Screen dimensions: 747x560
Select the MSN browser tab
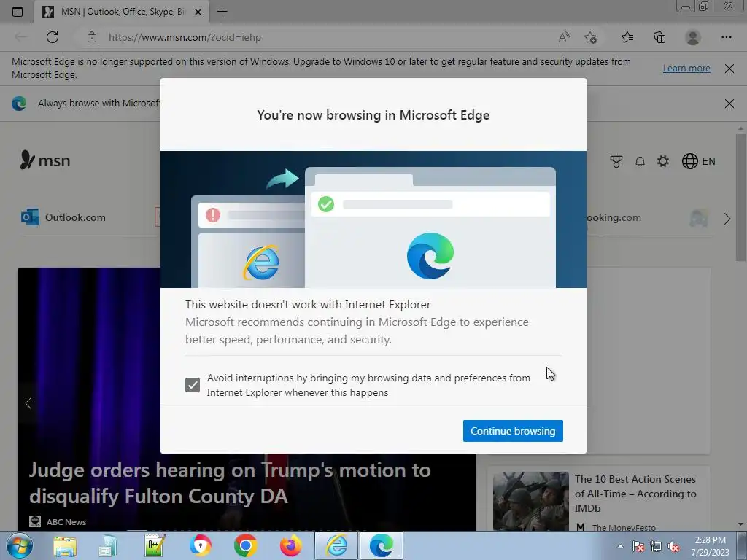(x=122, y=12)
